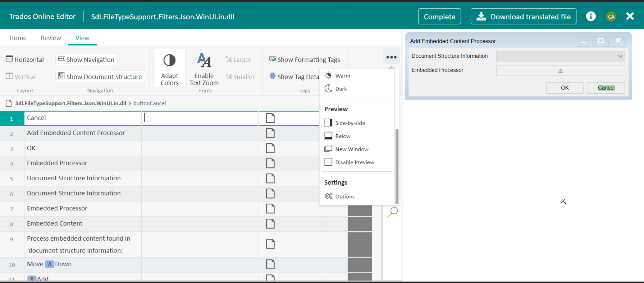The image size is (644, 283).
Task: Click document status icon for segment 3
Action: [x=270, y=148]
